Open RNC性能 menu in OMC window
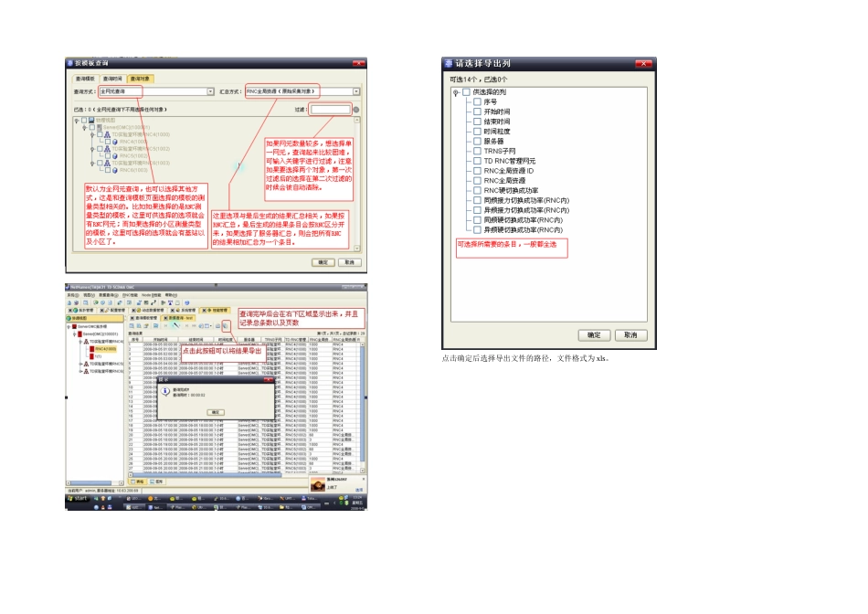 click(x=130, y=295)
